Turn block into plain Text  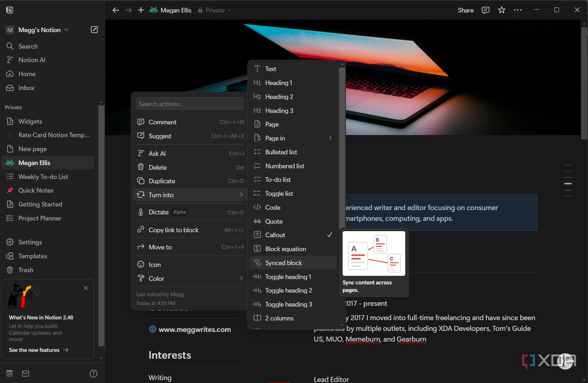(x=293, y=69)
